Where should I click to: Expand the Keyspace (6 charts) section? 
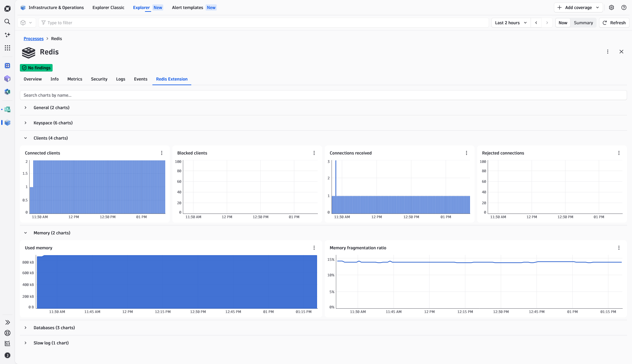point(26,123)
